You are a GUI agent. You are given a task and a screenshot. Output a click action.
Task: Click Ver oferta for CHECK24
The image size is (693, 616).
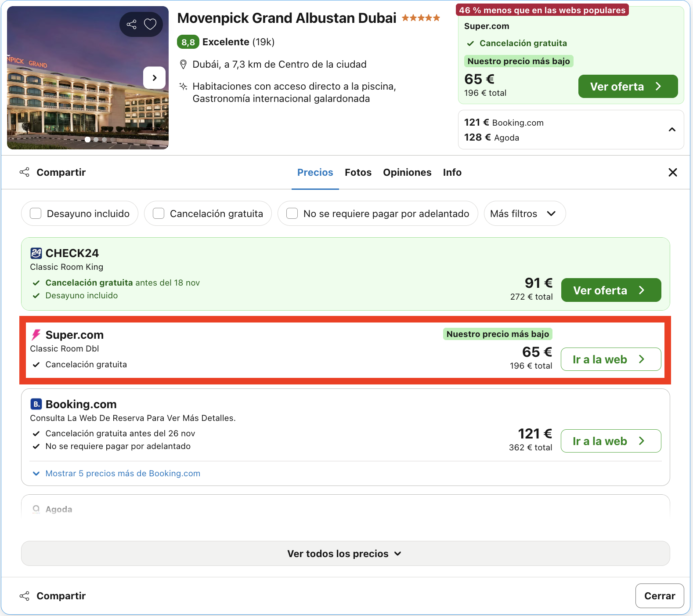(x=611, y=290)
